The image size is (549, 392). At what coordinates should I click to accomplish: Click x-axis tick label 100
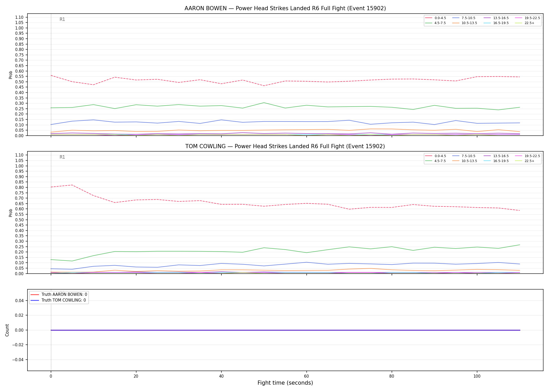[x=477, y=376]
